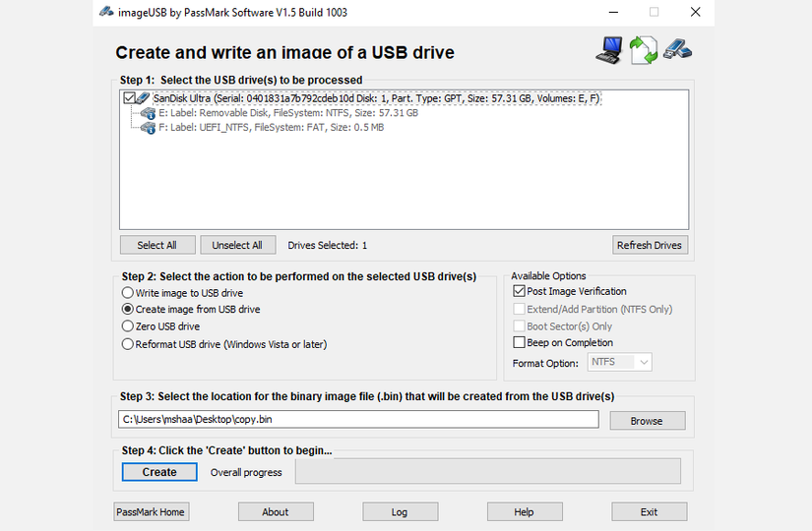
Task: Close the imageUSB window
Action: point(696,12)
